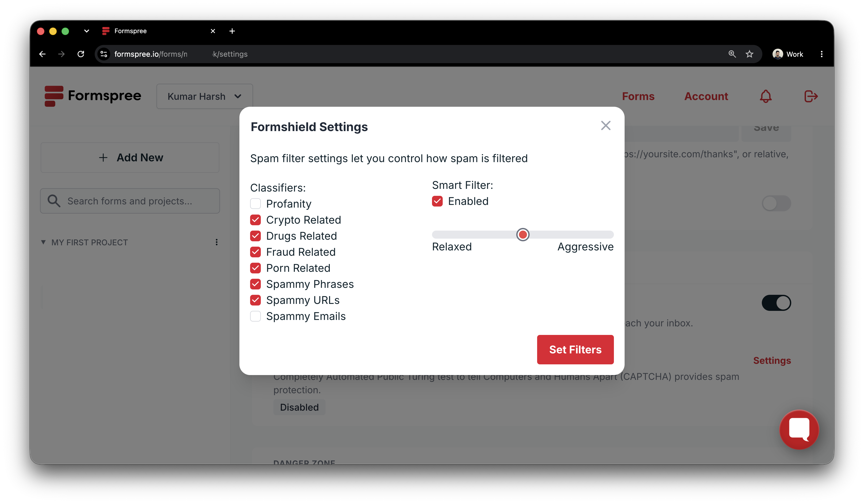This screenshot has width=864, height=504.
Task: Open the Account page
Action: point(706,96)
